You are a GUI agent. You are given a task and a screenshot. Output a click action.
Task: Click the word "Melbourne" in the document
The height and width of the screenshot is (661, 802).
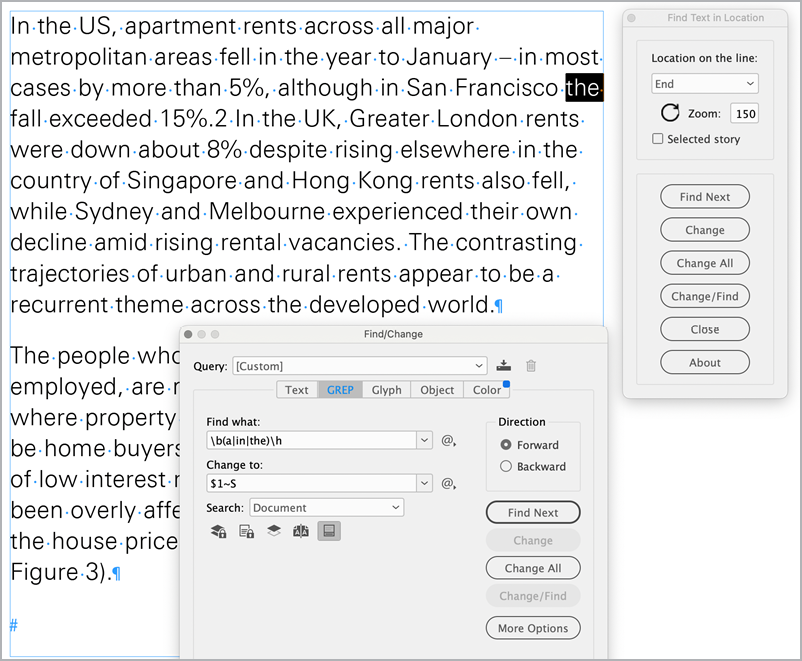click(266, 211)
